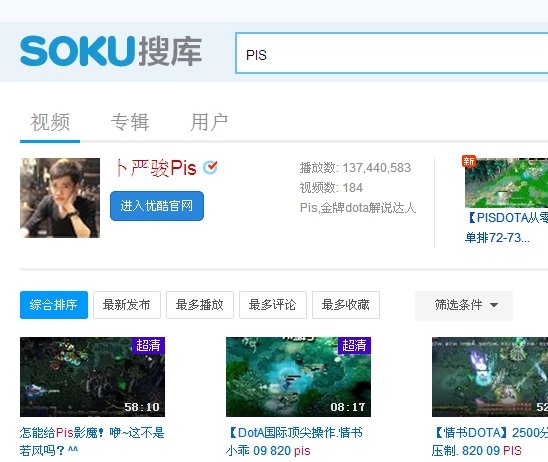Click the 超清 badge on the 58:10 video
This screenshot has height=462, width=548.
(x=148, y=345)
